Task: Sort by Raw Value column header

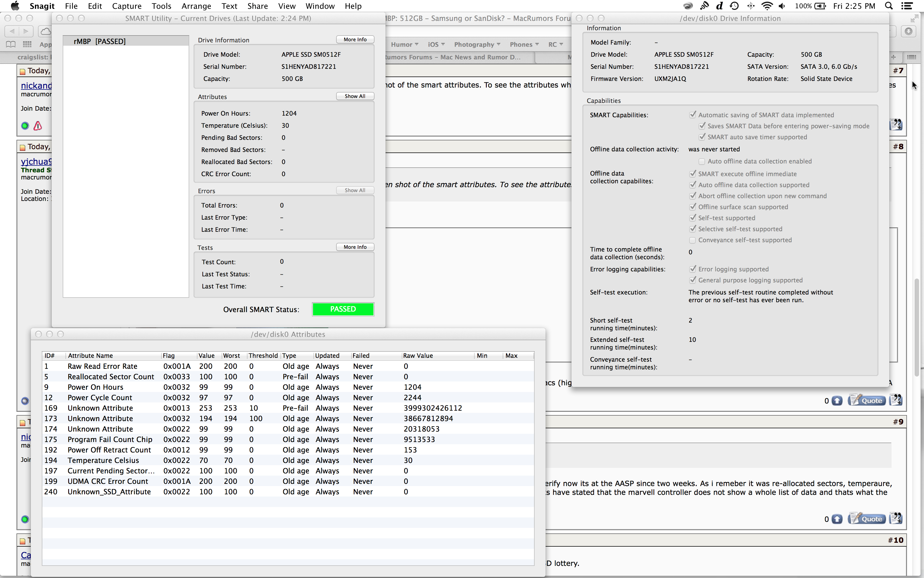Action: point(438,356)
